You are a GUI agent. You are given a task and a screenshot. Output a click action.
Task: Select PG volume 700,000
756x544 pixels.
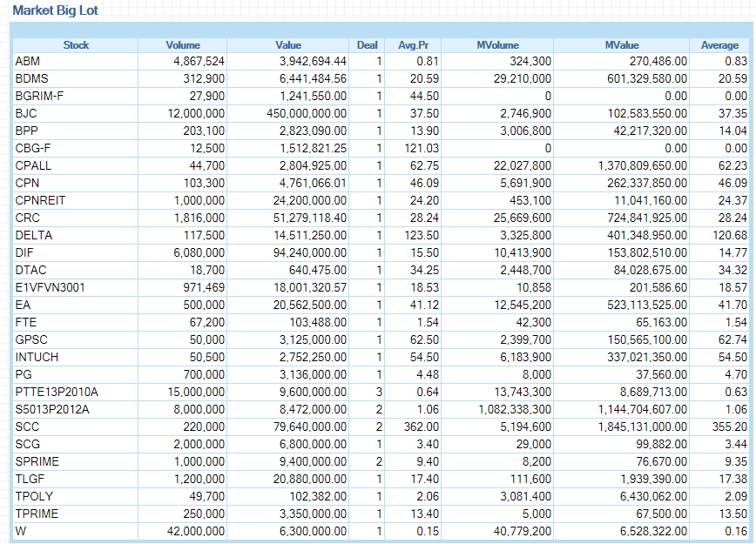[204, 374]
